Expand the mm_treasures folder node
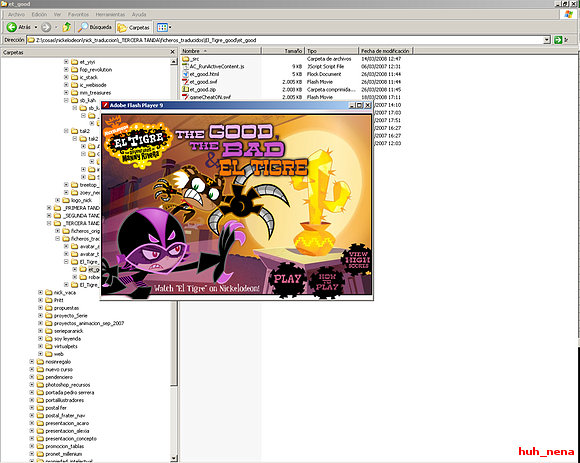This screenshot has height=463, width=580. click(66, 93)
